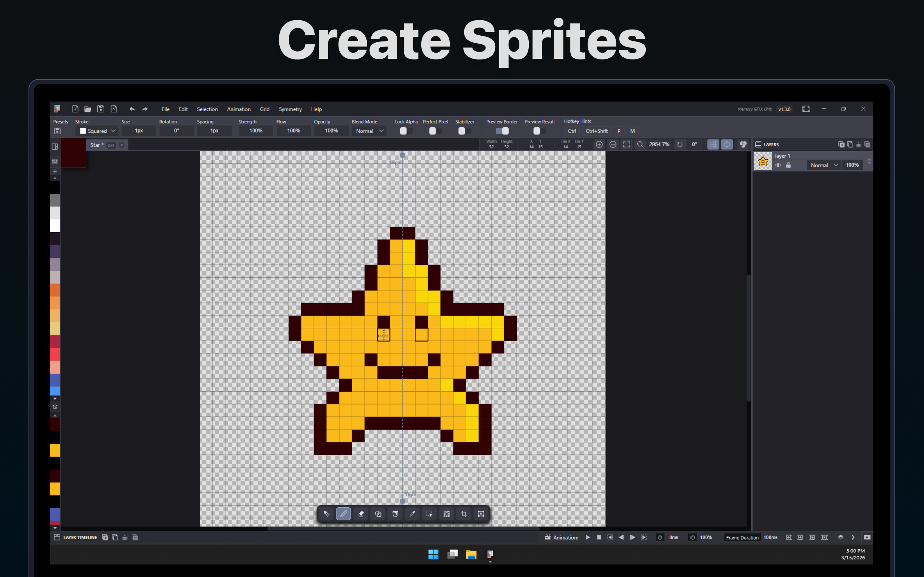Select the Eraser tool

click(x=361, y=514)
